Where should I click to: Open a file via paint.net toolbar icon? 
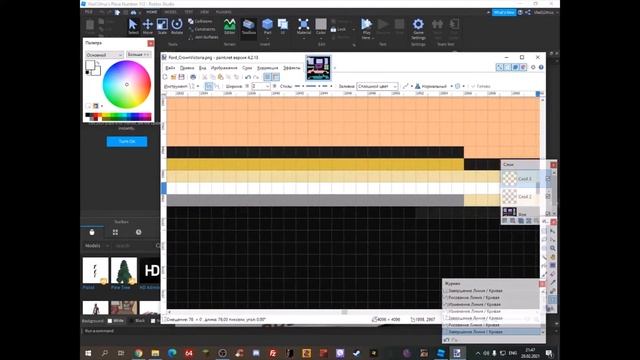pos(173,77)
